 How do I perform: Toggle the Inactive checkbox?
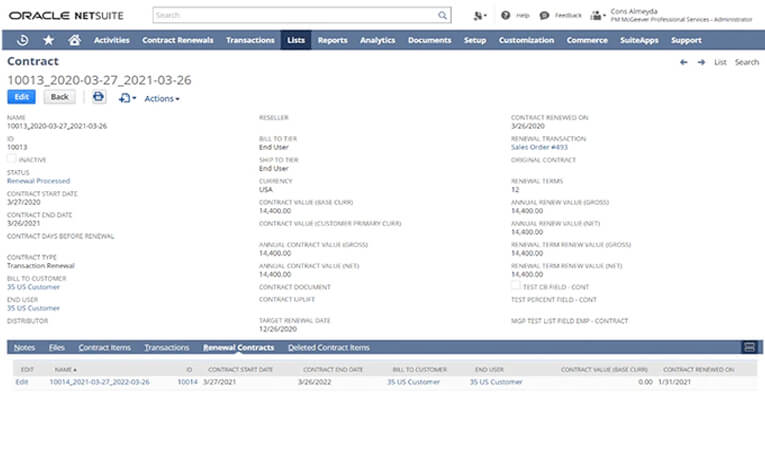pos(12,159)
